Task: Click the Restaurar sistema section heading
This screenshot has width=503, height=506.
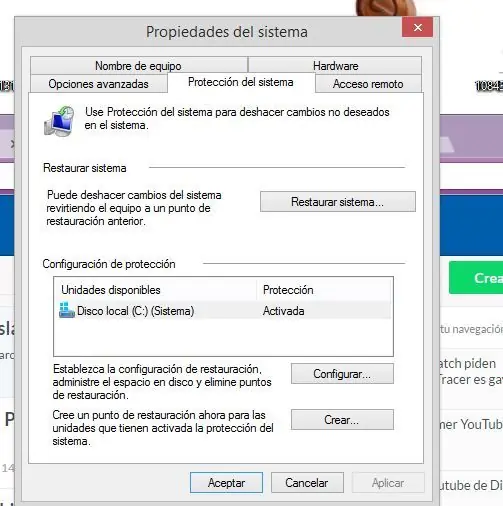Action: click(x=85, y=168)
